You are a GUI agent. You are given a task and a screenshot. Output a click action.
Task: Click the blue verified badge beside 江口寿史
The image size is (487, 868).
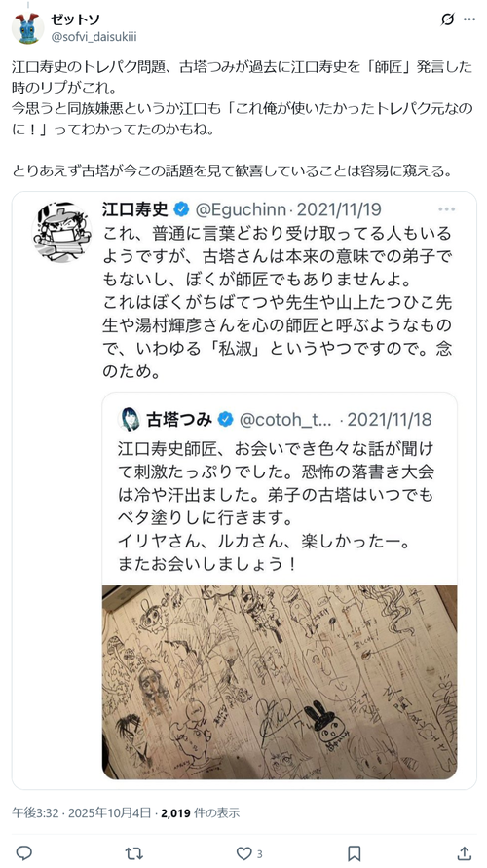(181, 209)
